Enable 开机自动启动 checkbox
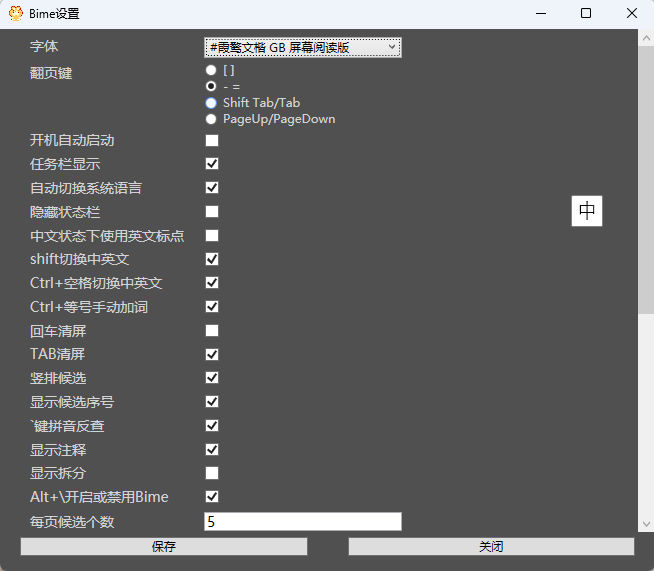The height and width of the screenshot is (571, 654). pyautogui.click(x=212, y=140)
